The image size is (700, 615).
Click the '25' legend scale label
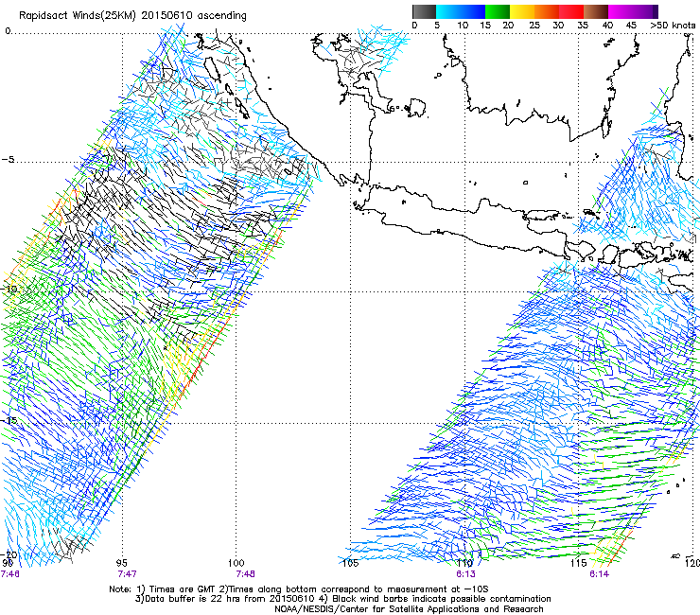click(x=534, y=26)
